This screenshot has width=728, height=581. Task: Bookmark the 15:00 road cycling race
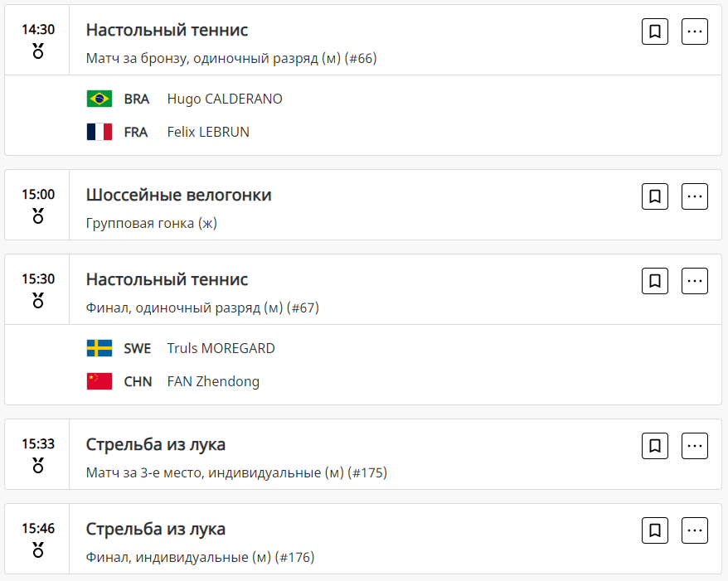point(655,196)
